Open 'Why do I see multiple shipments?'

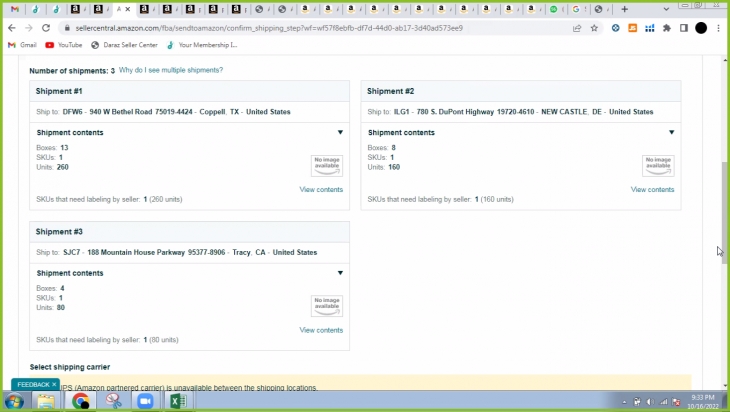click(x=171, y=70)
